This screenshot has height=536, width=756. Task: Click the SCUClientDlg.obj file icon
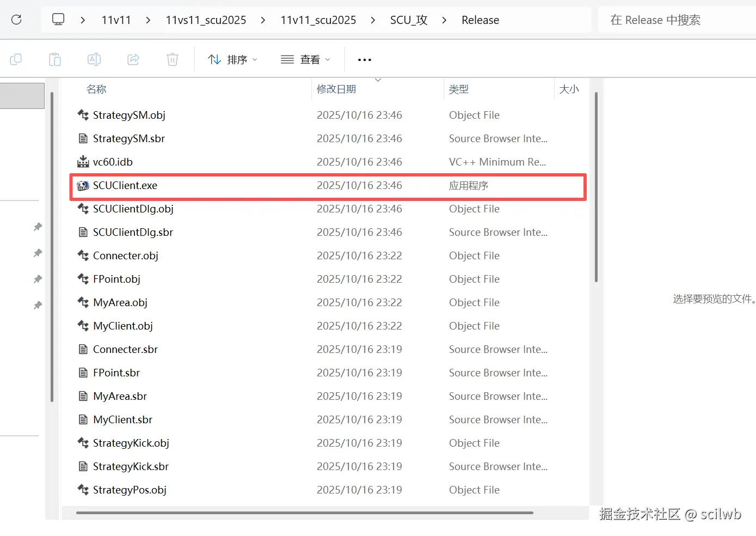pyautogui.click(x=83, y=209)
